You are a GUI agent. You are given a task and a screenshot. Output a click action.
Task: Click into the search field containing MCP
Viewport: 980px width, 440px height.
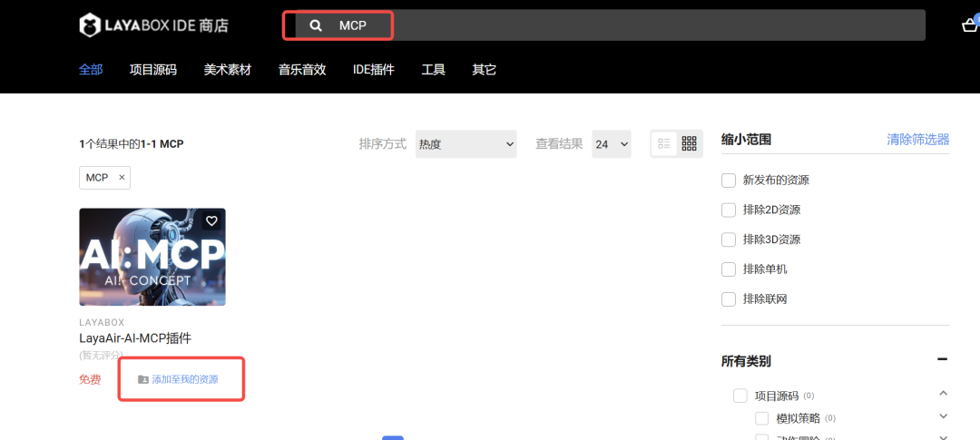tap(610, 25)
